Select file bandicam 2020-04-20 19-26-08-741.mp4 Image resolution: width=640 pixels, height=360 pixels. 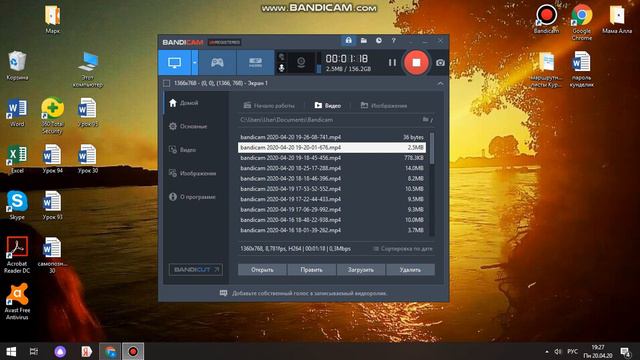tap(332, 137)
